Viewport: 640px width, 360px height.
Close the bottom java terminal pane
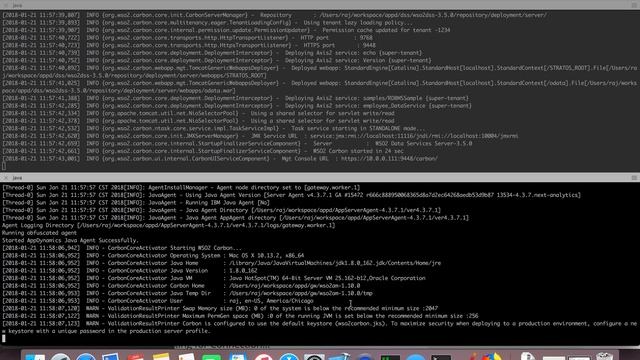pyautogui.click(x=5, y=178)
